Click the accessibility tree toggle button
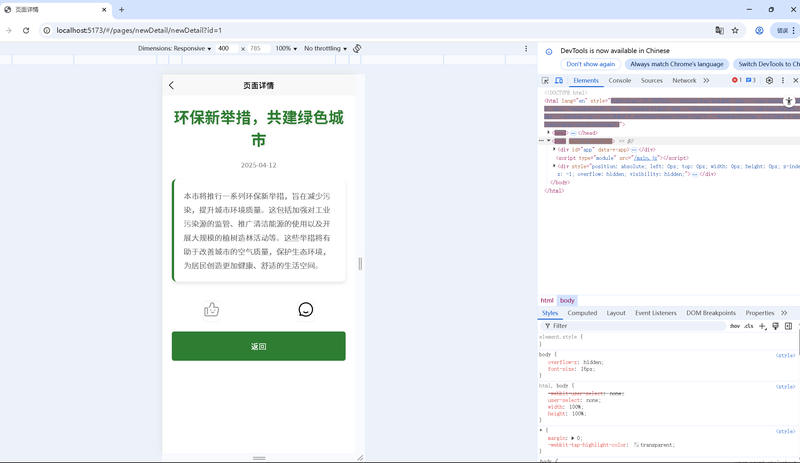The height and width of the screenshot is (463, 800). point(789,101)
